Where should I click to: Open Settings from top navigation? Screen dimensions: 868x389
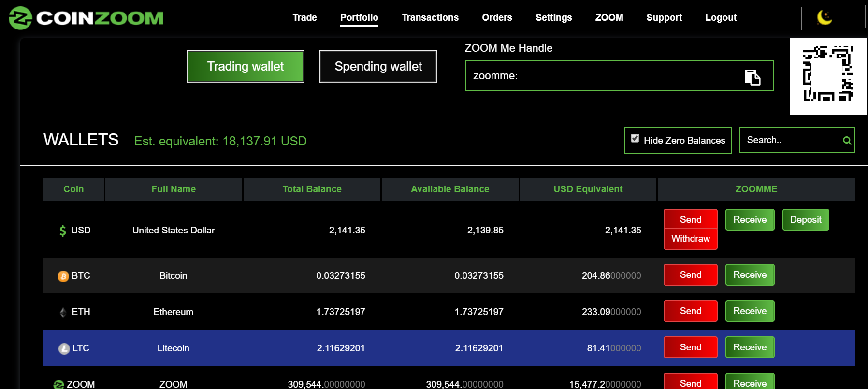point(554,17)
